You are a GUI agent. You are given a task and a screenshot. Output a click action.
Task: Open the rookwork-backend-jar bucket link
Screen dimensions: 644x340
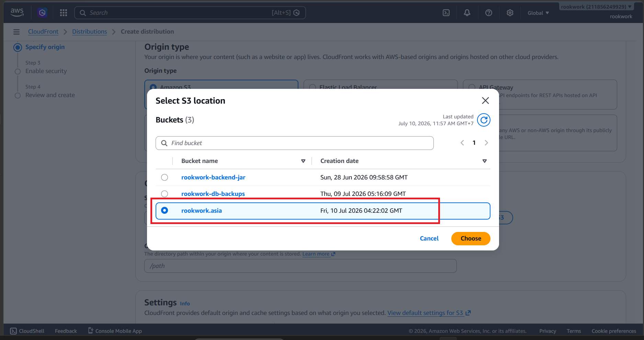pos(213,177)
